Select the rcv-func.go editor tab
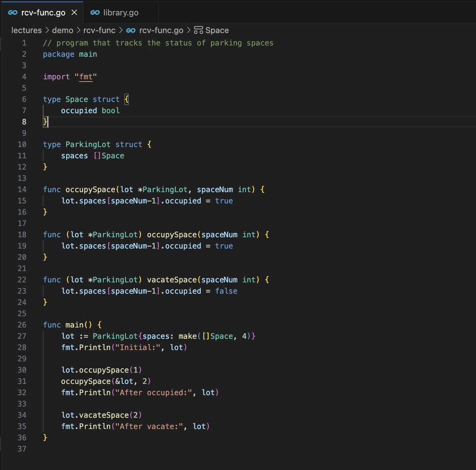Viewport: 476px width, 470px height. [42, 13]
